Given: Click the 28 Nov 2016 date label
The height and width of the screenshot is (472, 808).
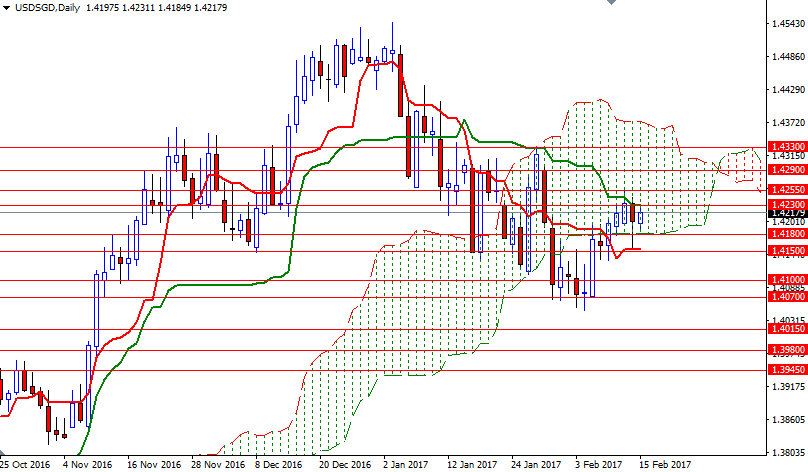Looking at the screenshot, I should pos(217,465).
